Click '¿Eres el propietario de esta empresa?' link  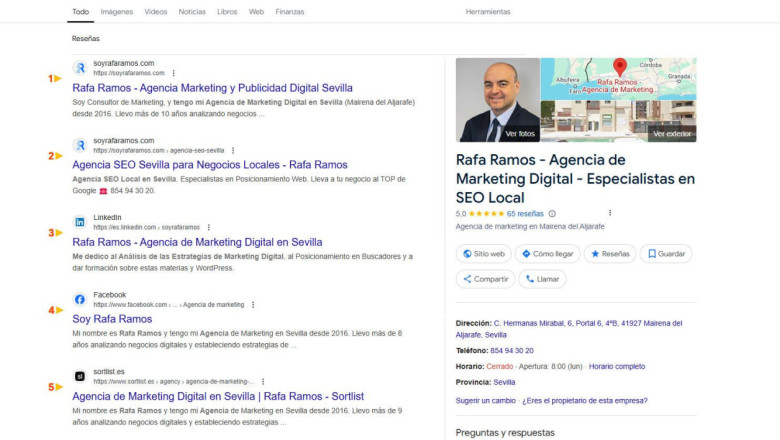tap(585, 401)
